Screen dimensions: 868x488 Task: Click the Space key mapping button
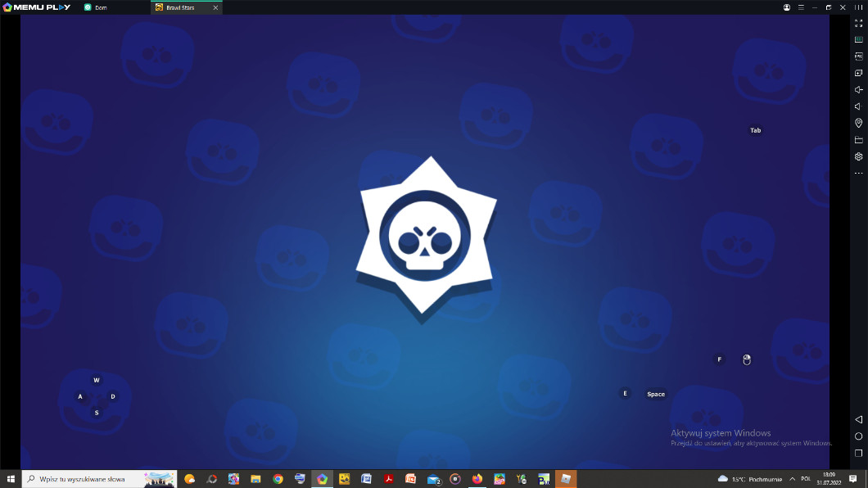[656, 394]
